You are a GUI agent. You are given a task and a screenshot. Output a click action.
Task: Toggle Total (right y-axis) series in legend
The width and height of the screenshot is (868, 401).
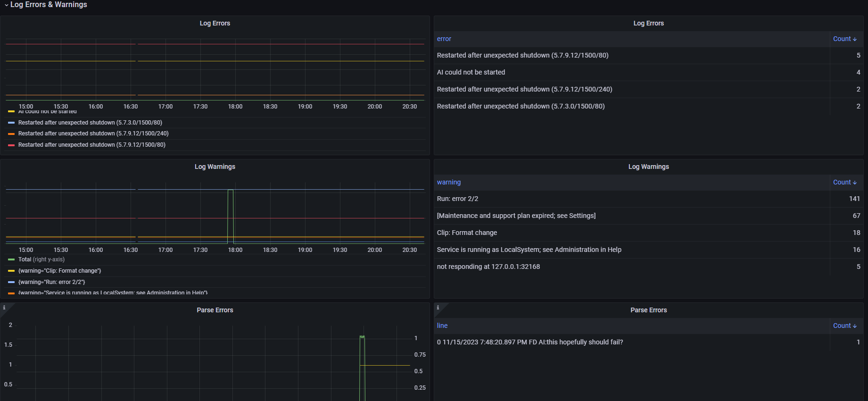pos(41,259)
